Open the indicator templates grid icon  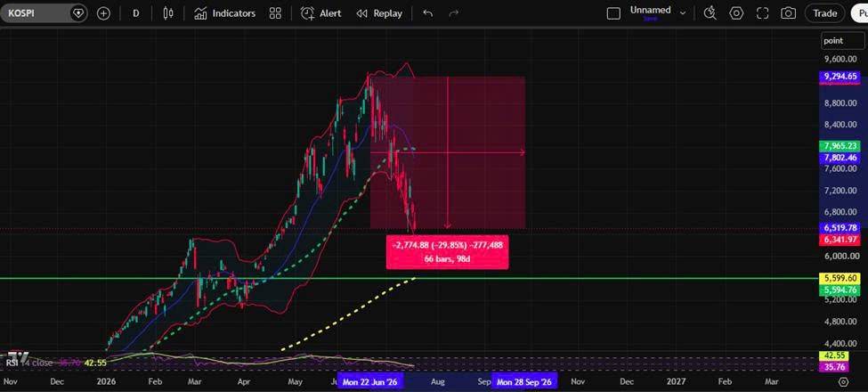[x=275, y=14]
